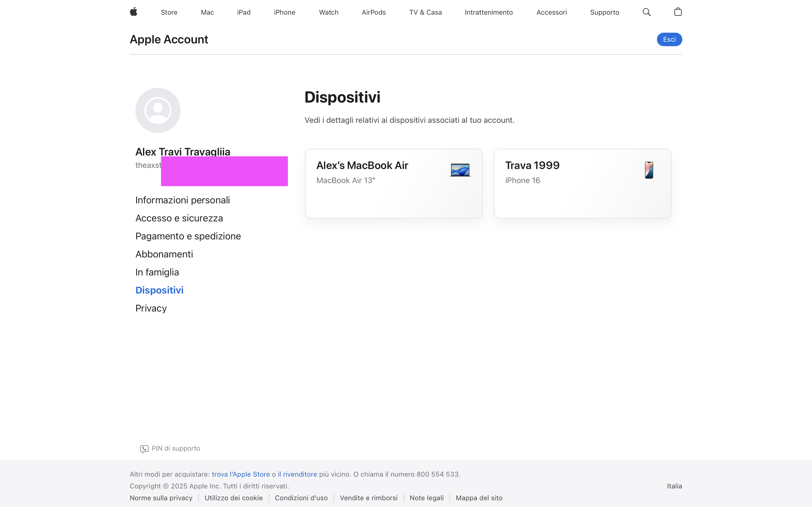Select Pagamento e spedizione in sidebar

click(188, 236)
